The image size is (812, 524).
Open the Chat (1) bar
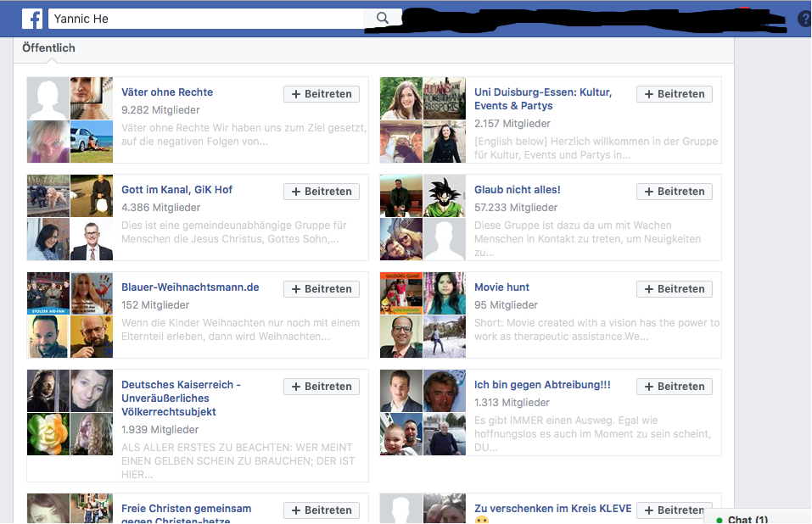pyautogui.click(x=757, y=516)
